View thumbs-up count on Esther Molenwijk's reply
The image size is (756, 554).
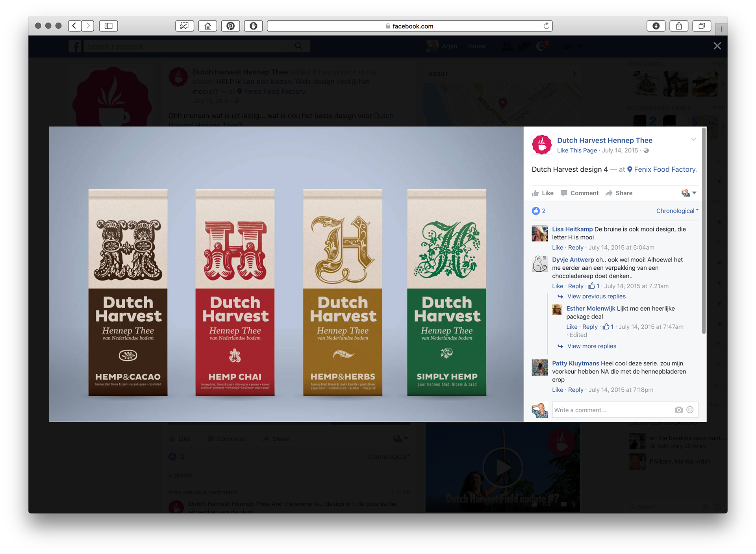coord(608,326)
